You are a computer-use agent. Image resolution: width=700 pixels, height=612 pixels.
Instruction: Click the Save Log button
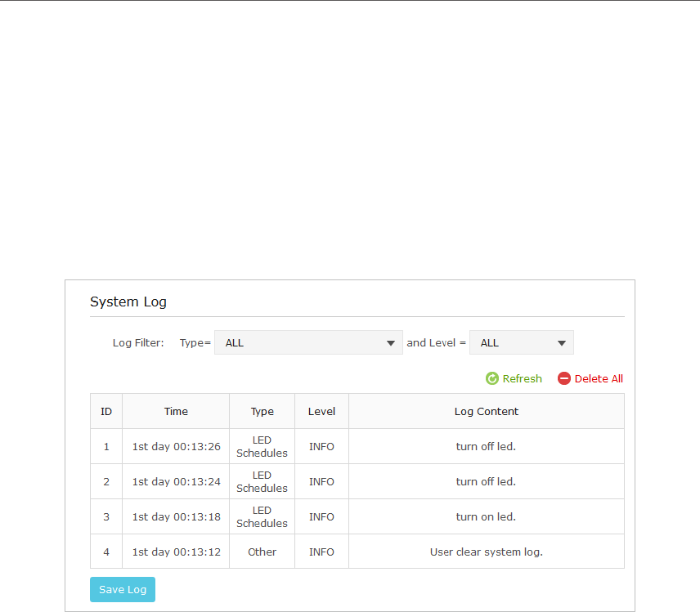coord(123,590)
